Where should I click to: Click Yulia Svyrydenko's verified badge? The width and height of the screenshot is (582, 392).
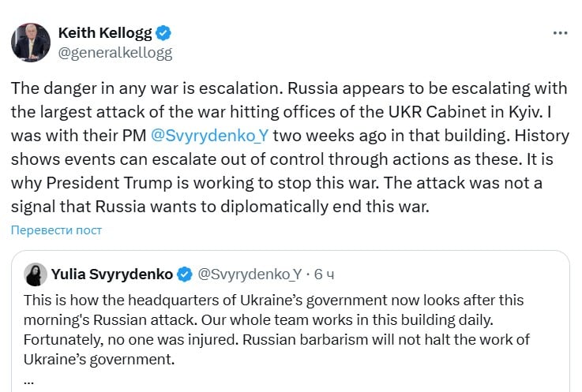click(x=184, y=274)
